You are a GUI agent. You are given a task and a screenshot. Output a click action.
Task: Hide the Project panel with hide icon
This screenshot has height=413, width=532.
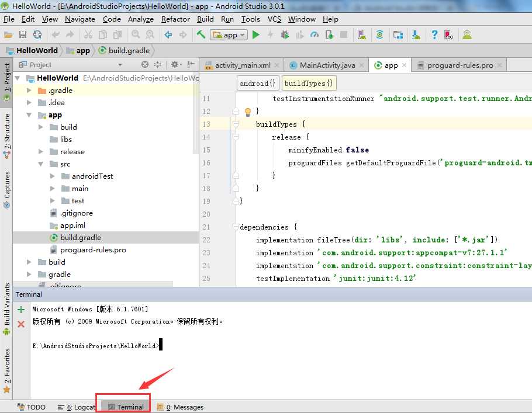coord(191,64)
